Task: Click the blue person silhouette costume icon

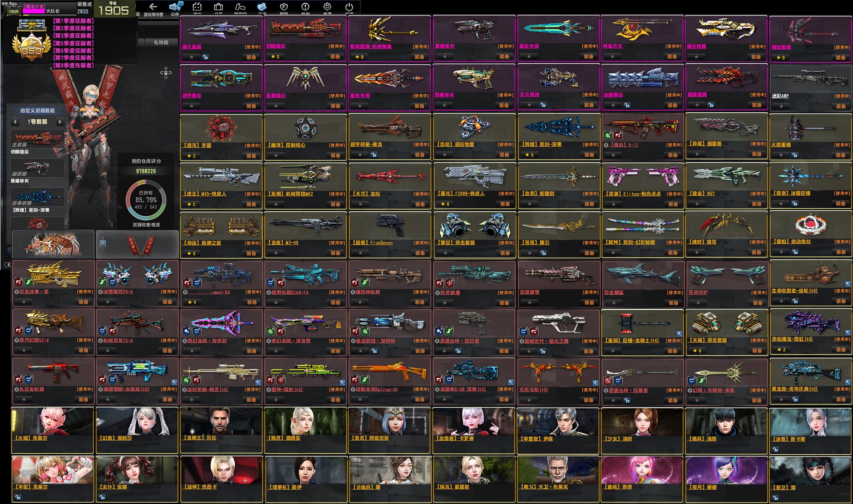Action: (x=103, y=244)
